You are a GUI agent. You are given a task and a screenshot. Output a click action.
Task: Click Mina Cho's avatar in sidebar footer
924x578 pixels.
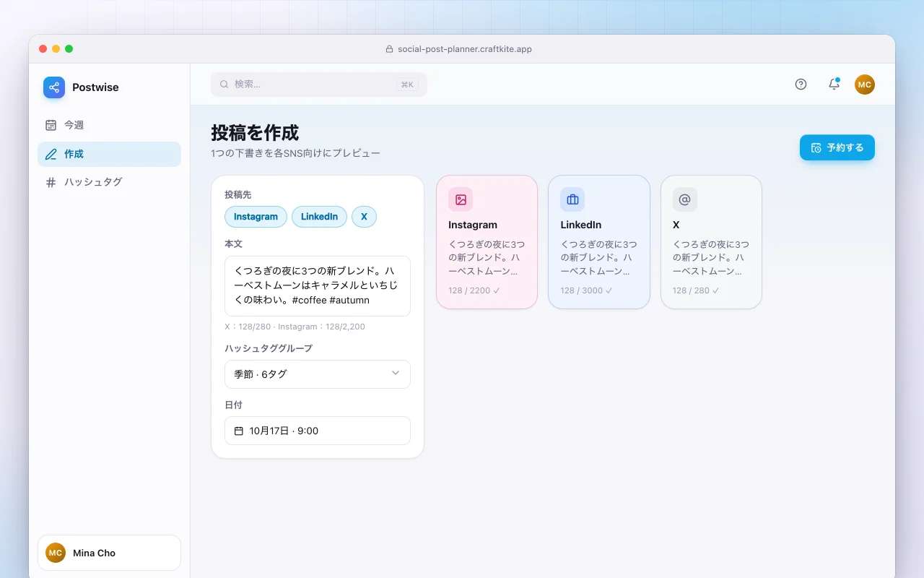56,553
